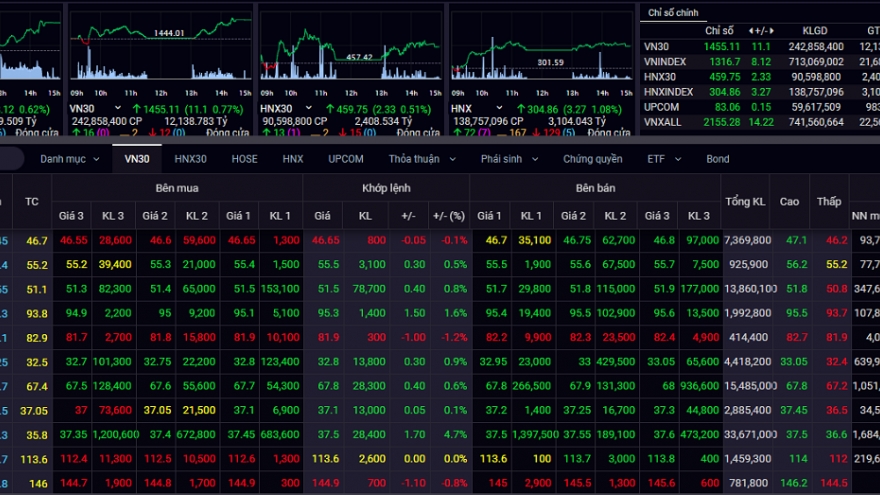This screenshot has height=495, width=880.
Task: Expand the ETF dropdown
Action: point(664,159)
